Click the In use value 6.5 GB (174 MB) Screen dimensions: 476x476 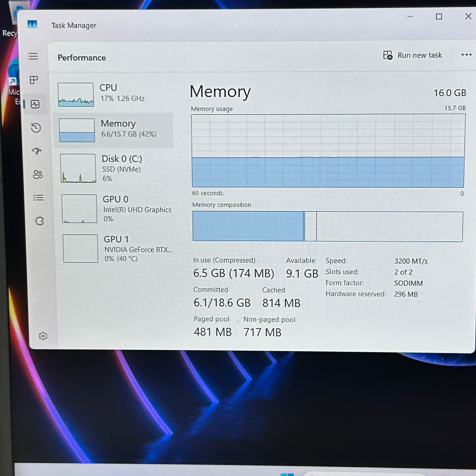pos(234,273)
